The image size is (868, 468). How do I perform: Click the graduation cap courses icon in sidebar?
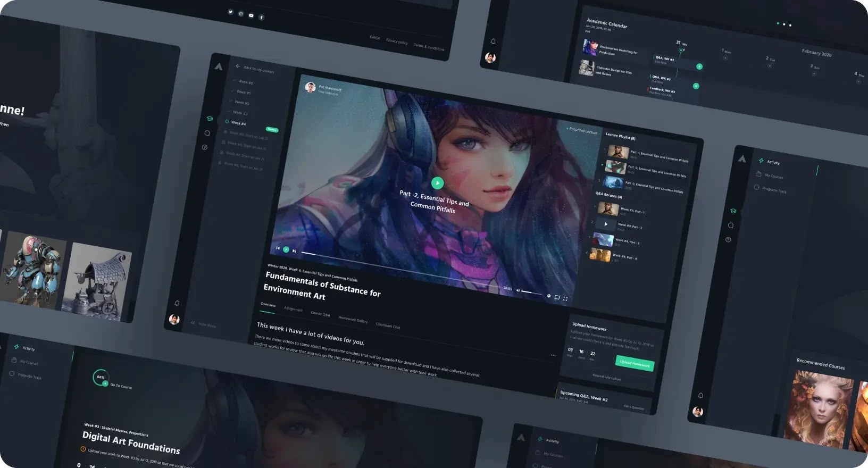click(210, 119)
